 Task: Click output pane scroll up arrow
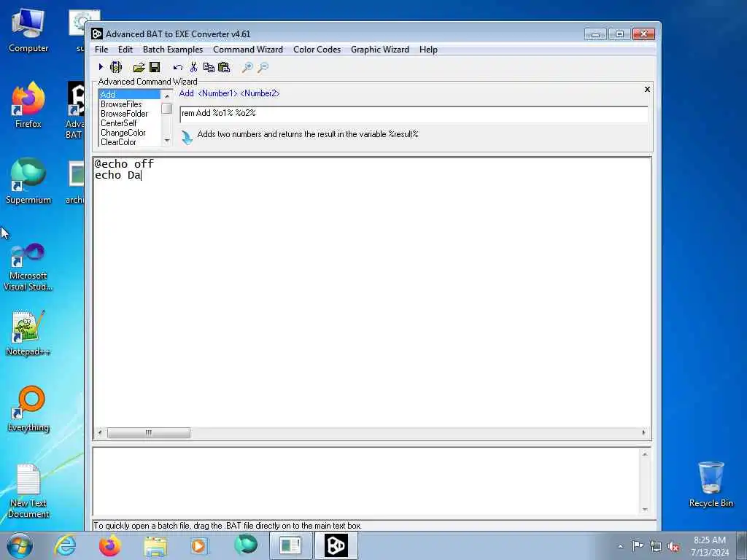[x=645, y=454]
